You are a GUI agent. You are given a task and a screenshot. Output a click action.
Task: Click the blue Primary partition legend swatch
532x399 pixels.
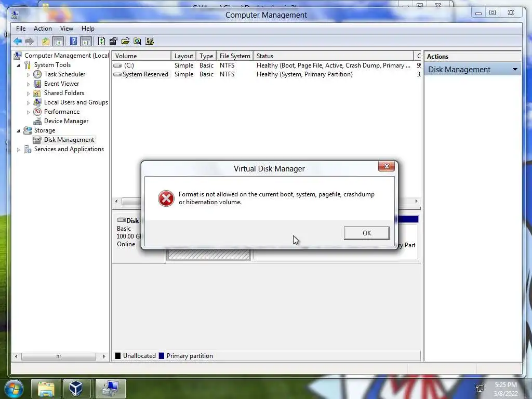pos(162,356)
